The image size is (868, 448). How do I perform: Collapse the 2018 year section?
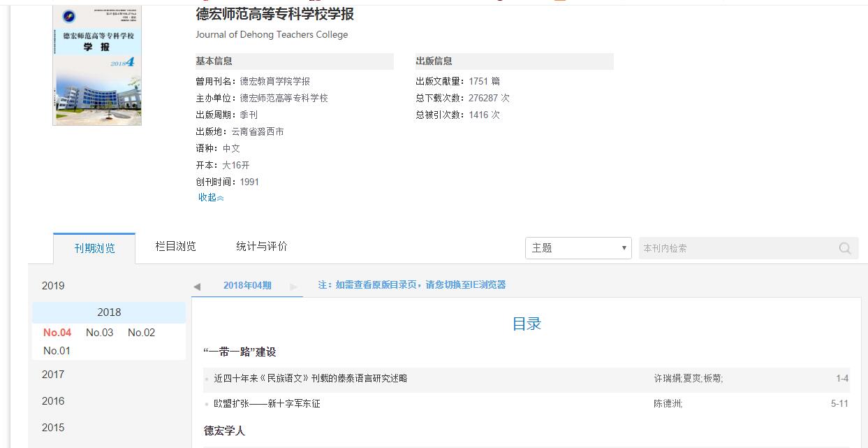point(109,312)
